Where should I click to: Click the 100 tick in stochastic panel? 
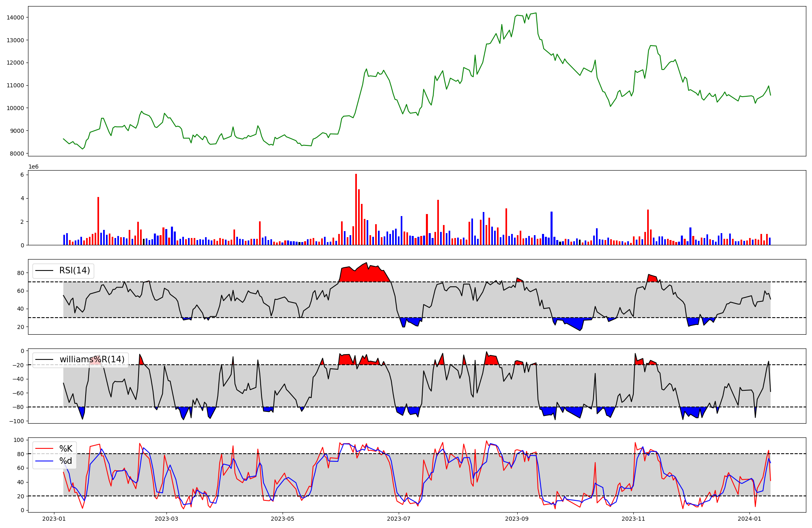coord(19,440)
